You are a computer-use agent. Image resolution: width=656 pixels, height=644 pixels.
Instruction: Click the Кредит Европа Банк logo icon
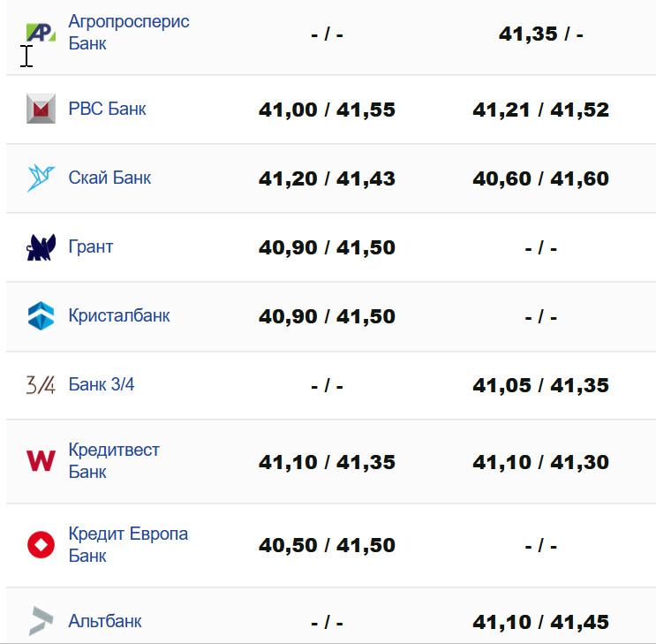pos(41,545)
